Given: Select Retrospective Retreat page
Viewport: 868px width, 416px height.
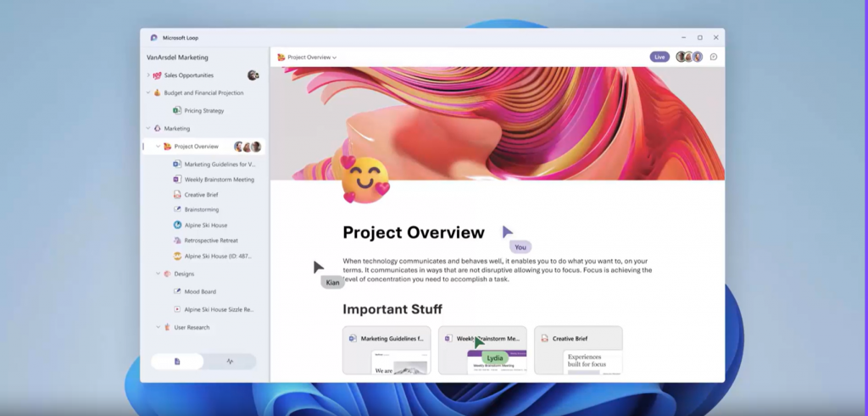Looking at the screenshot, I should [211, 241].
